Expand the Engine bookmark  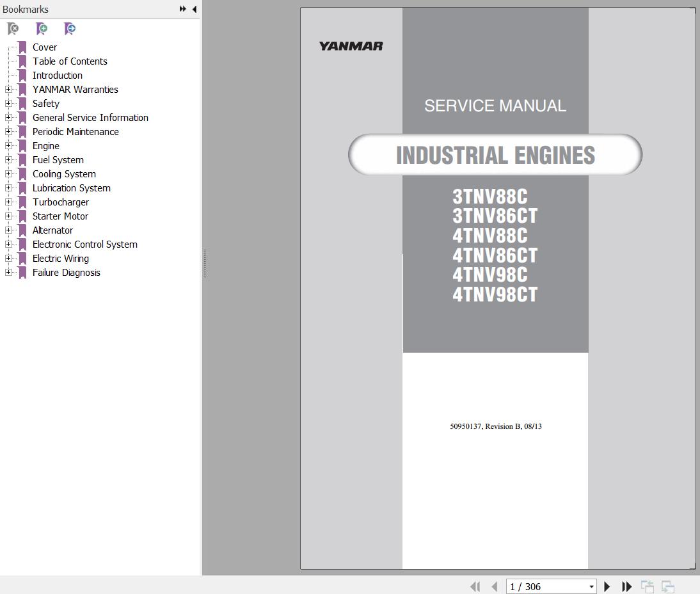pyautogui.click(x=8, y=146)
